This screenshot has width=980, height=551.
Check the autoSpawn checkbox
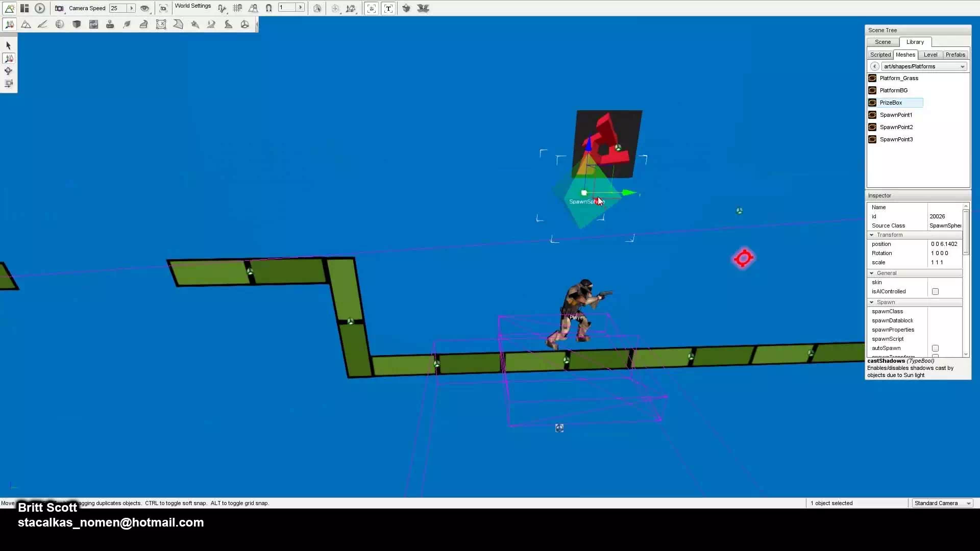pos(935,348)
